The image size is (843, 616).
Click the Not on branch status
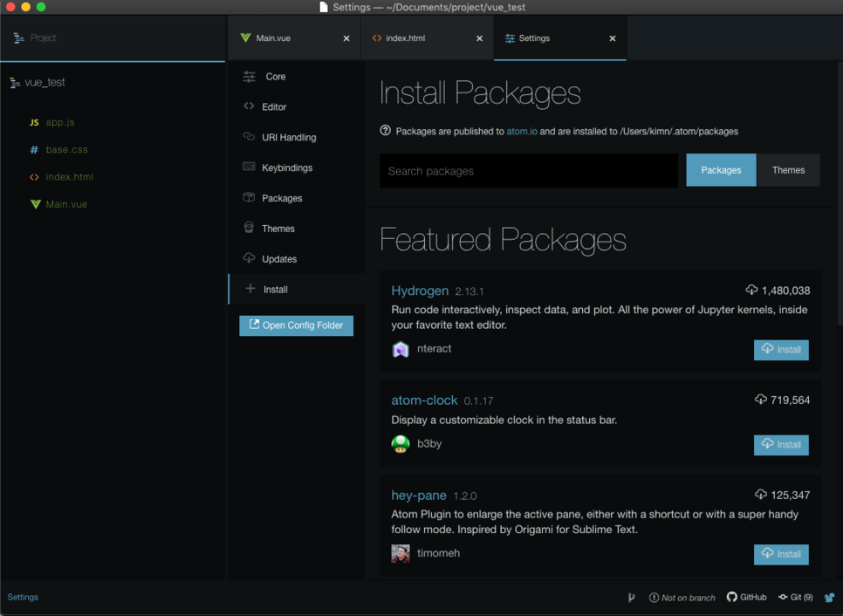682,597
